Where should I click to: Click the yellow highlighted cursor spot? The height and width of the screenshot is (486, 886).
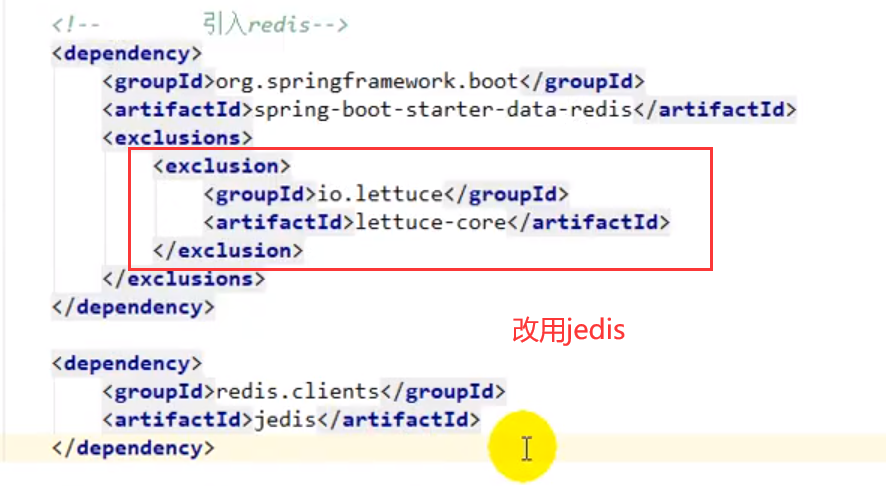[525, 447]
